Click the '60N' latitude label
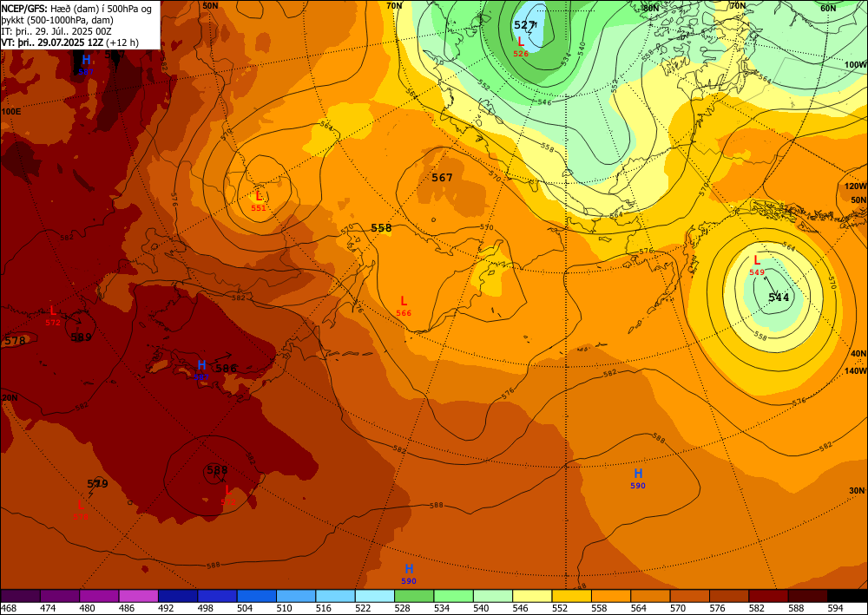The image size is (868, 615). click(828, 8)
